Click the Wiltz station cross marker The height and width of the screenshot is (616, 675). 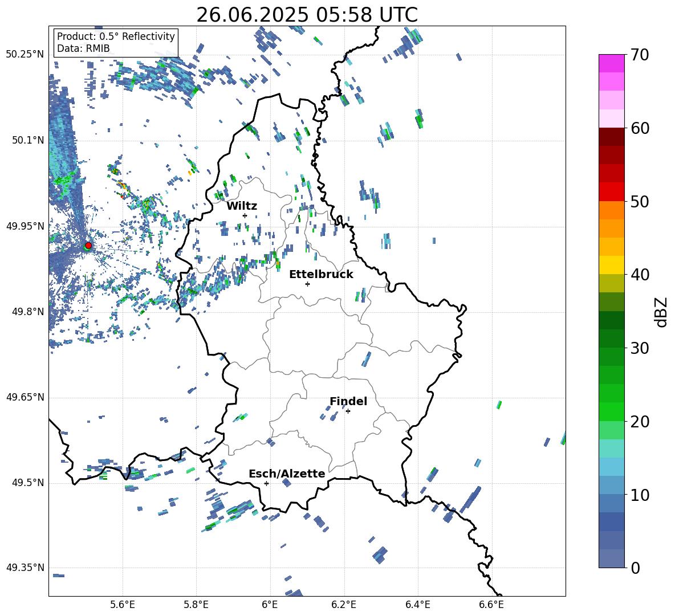pyautogui.click(x=245, y=215)
